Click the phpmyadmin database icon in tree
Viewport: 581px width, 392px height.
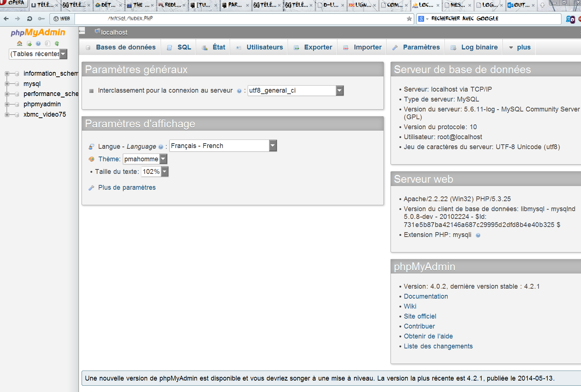tap(17, 104)
